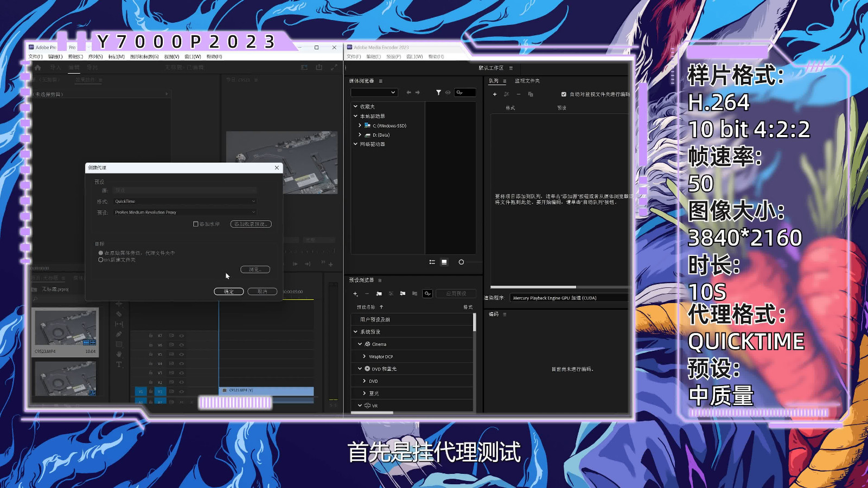This screenshot has height=488, width=868.
Task: Click the Queue panel horizontal scrollbar
Action: point(533,287)
